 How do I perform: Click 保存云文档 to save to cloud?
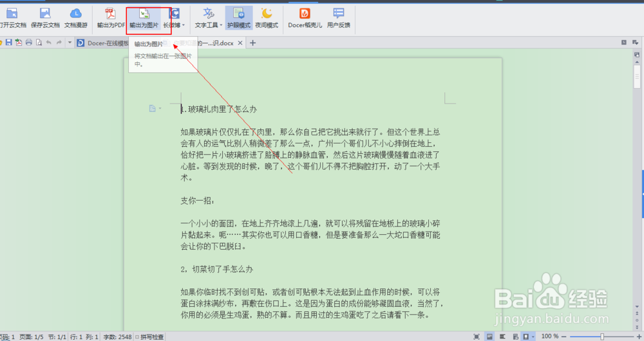point(45,18)
